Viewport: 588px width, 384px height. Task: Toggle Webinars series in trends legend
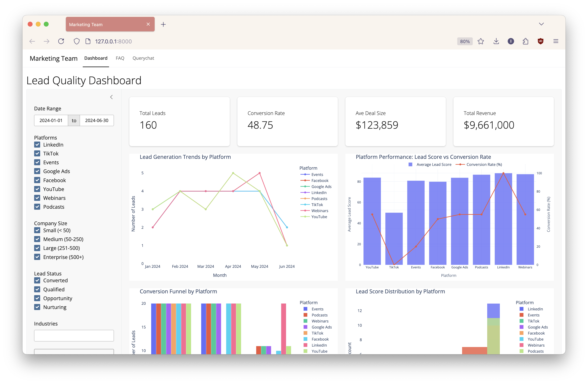pyautogui.click(x=320, y=211)
